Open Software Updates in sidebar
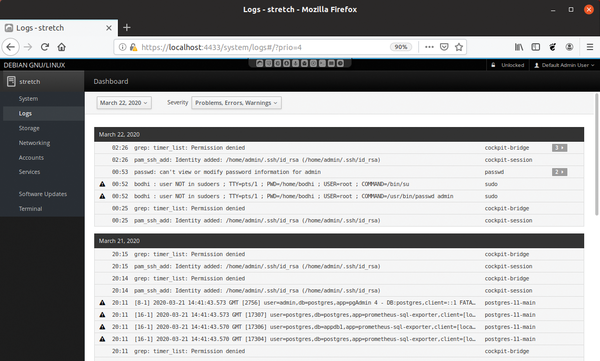Screen dimensions: 600x361 tap(43, 194)
